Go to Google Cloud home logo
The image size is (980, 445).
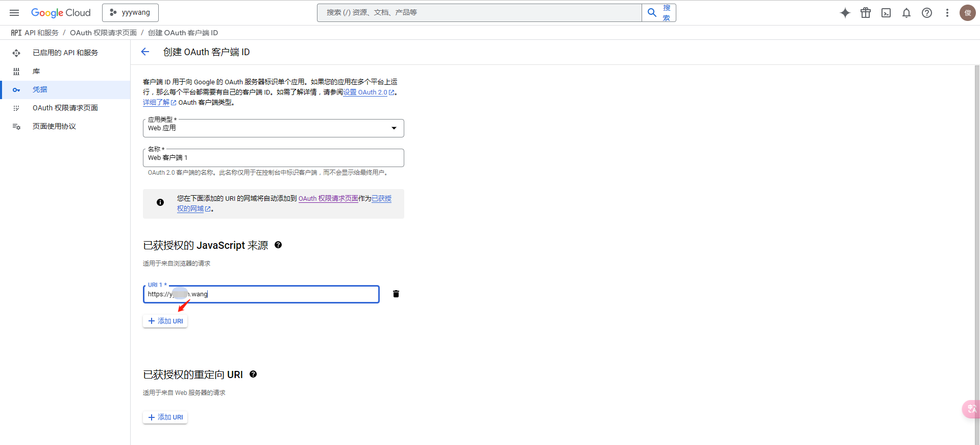pyautogui.click(x=61, y=13)
